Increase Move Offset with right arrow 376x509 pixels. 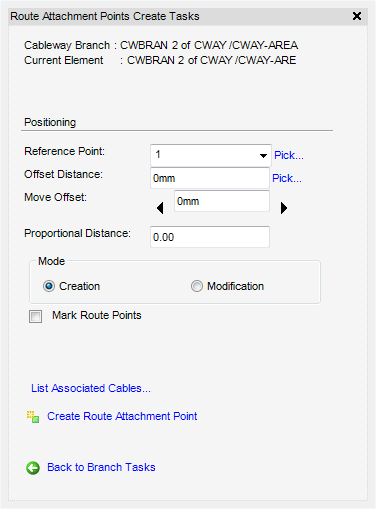coord(284,208)
